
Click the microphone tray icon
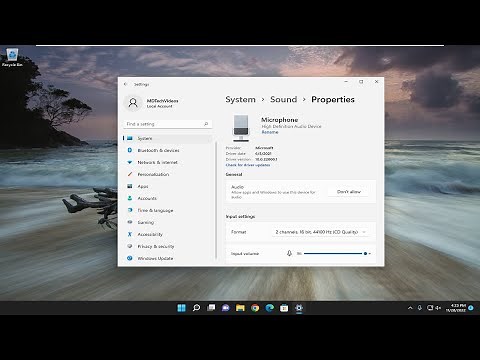pos(420,308)
